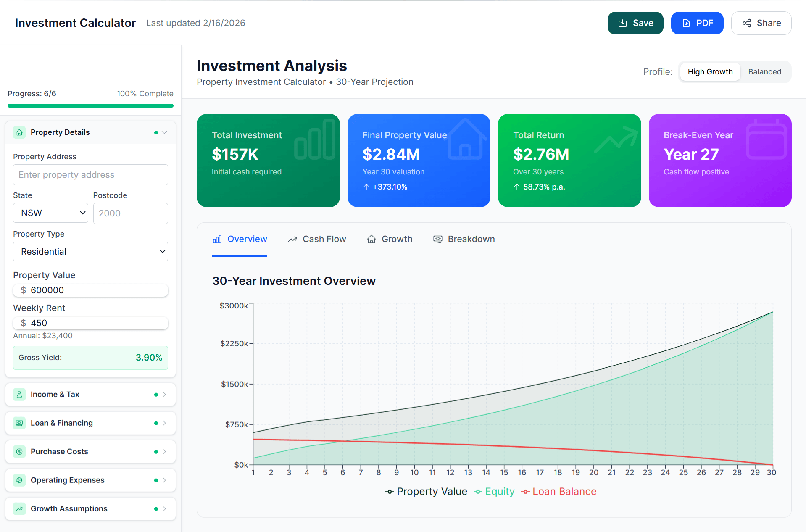This screenshot has height=532, width=806.
Task: Click the PDF export button
Action: (x=697, y=23)
